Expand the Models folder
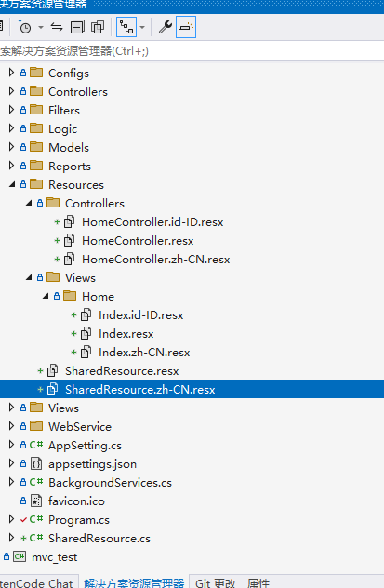The image size is (384, 588). [11, 147]
